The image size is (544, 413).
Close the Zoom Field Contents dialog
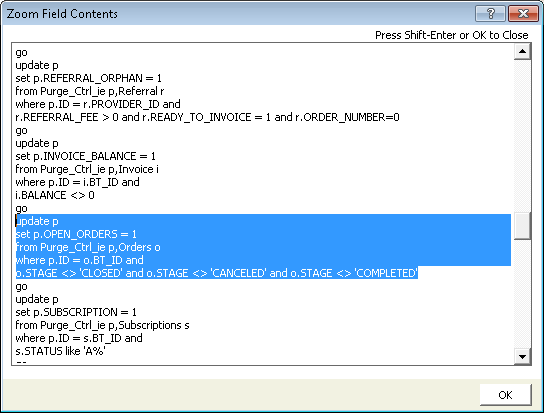click(x=523, y=14)
